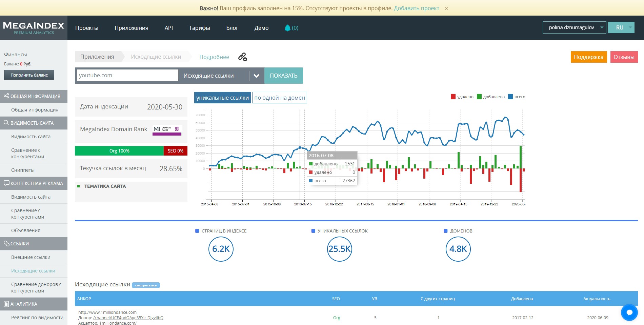Click the share icon beside ОБЩАЯ ИНФОРМАЦИЯ

6,96
